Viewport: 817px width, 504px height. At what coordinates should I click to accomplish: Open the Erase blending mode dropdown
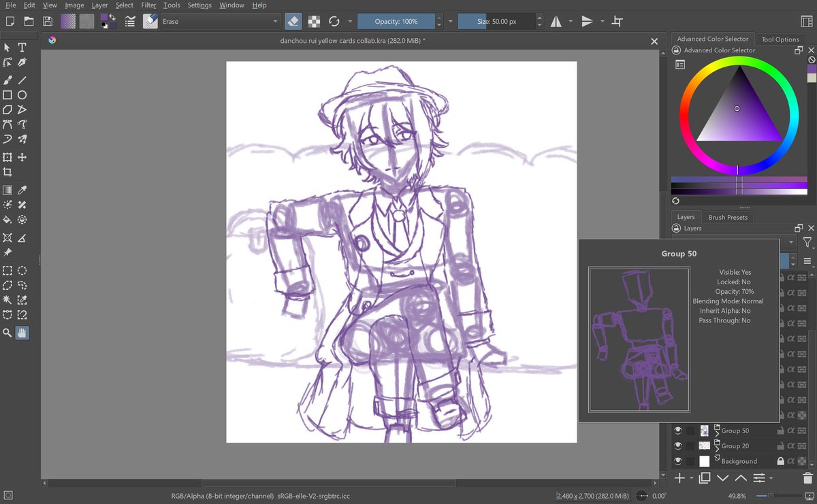pyautogui.click(x=220, y=22)
